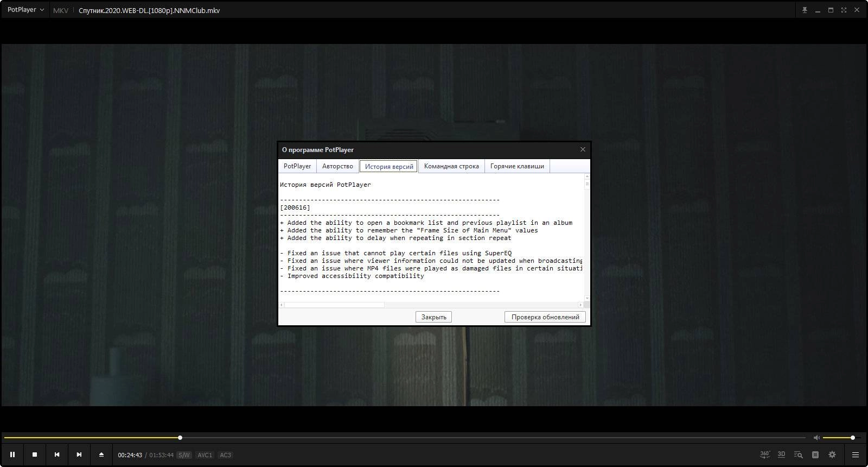Minimize the PotPlayer window

pos(818,10)
